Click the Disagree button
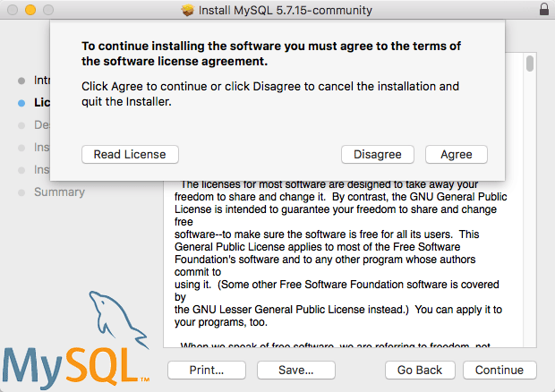 [378, 154]
